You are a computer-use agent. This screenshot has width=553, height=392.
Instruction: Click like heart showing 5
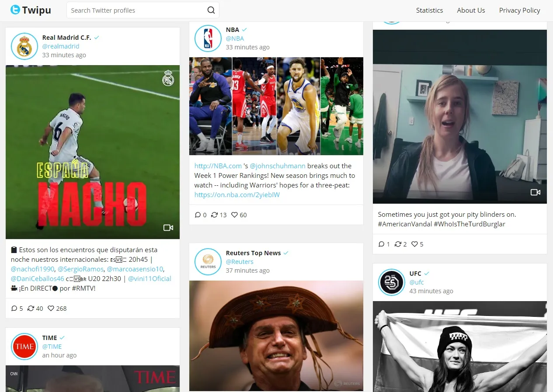tap(414, 244)
